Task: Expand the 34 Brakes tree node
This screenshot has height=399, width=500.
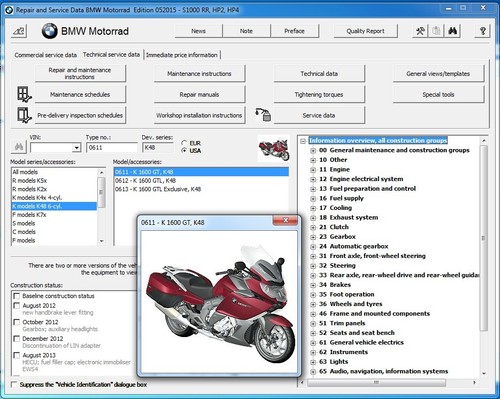Action: [313, 285]
